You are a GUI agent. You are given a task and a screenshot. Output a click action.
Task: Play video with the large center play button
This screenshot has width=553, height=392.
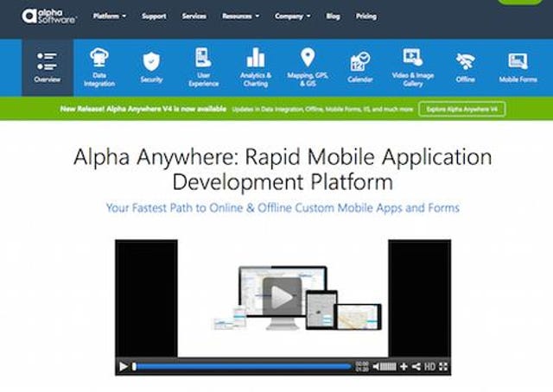283,297
